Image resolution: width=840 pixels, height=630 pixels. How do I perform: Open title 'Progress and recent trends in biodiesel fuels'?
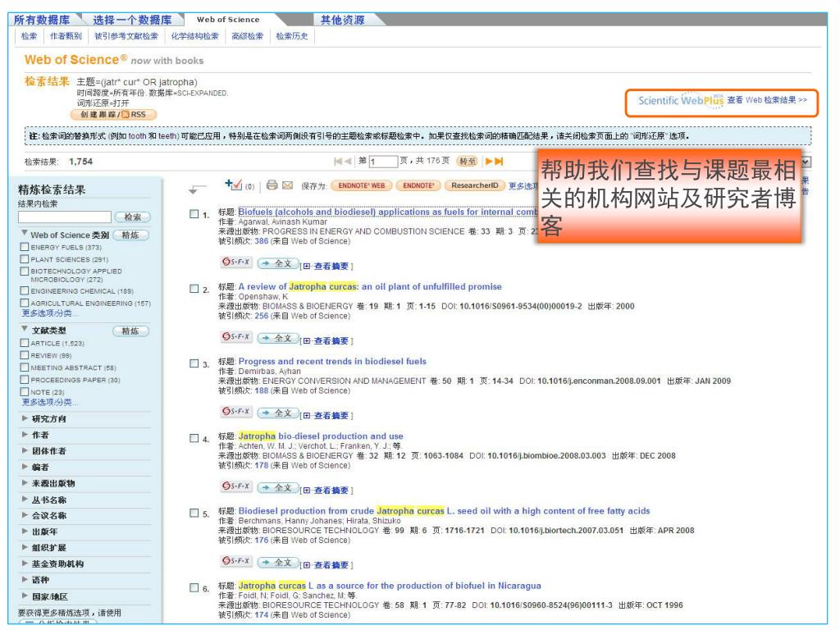[x=332, y=361]
